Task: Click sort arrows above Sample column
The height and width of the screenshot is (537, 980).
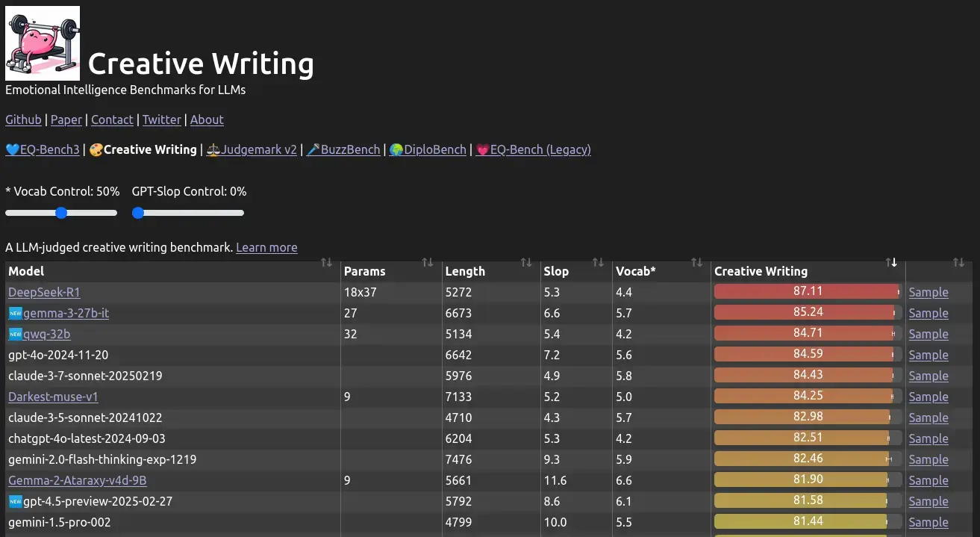Action: pyautogui.click(x=959, y=262)
